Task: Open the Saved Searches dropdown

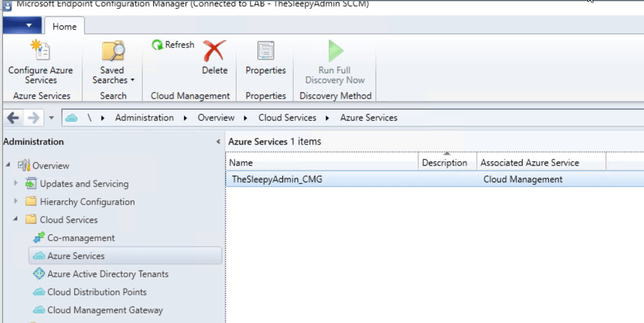Action: (112, 75)
